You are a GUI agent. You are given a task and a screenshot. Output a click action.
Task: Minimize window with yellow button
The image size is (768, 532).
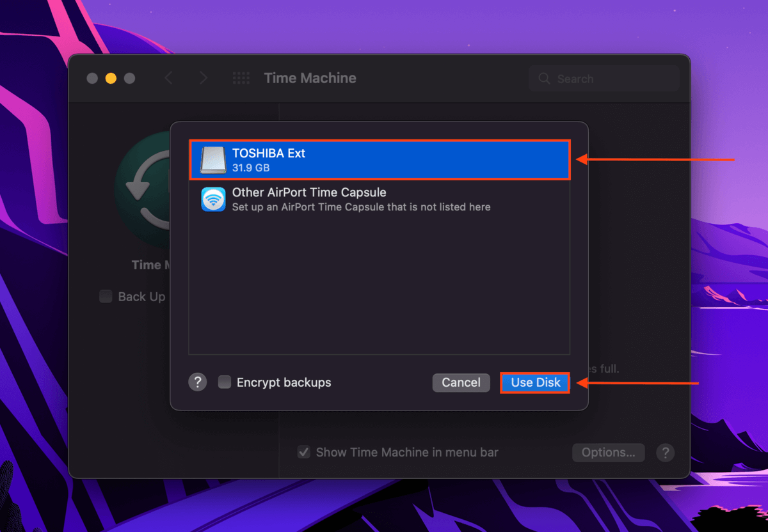(111, 78)
